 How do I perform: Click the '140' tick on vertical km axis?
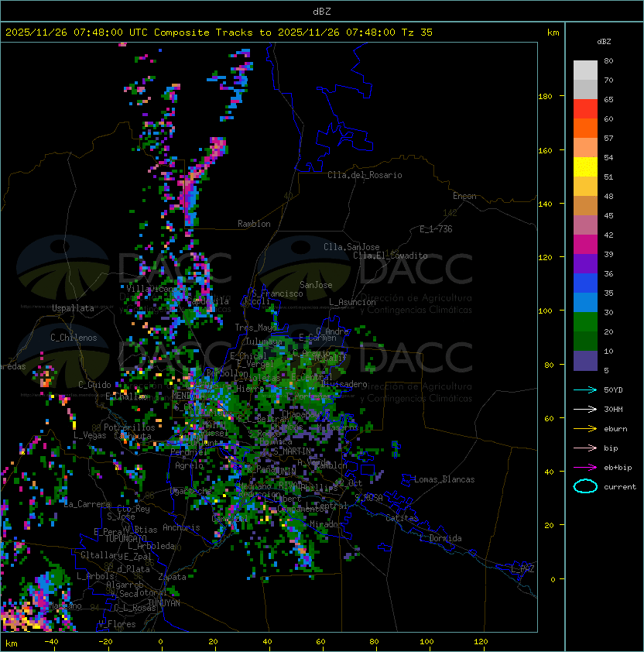[x=545, y=204]
